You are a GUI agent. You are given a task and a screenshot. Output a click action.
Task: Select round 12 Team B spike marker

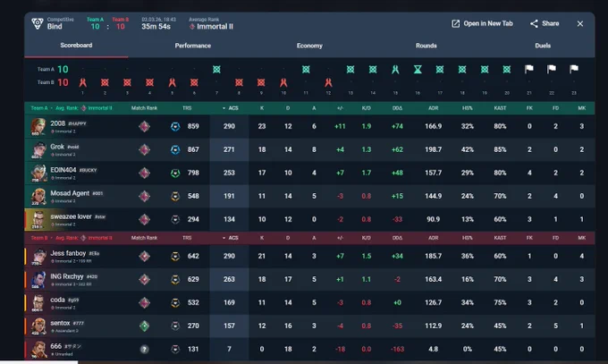pos(328,82)
